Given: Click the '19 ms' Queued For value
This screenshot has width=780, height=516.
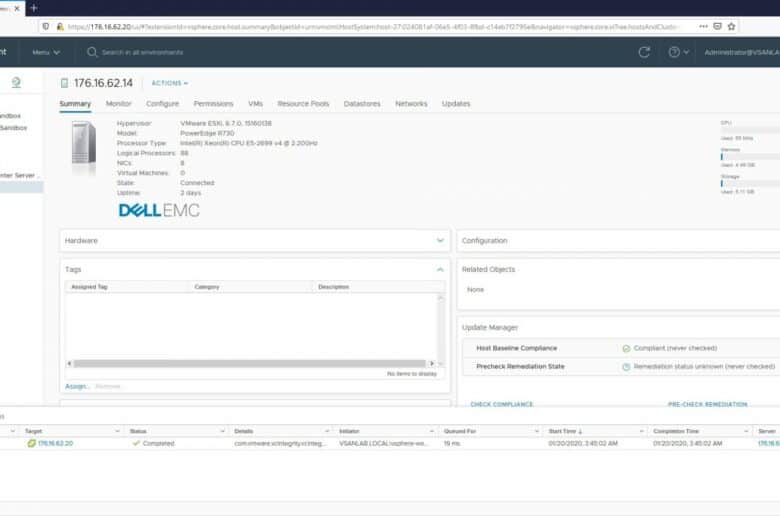Looking at the screenshot, I should pyautogui.click(x=452, y=443).
